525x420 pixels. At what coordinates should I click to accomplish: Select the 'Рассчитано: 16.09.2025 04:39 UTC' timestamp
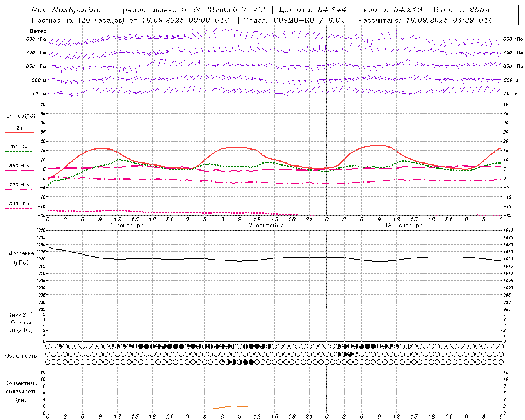[426, 20]
